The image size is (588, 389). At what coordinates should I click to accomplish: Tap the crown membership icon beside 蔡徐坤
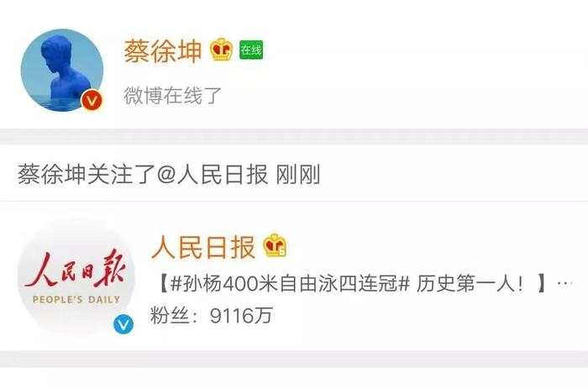221,50
